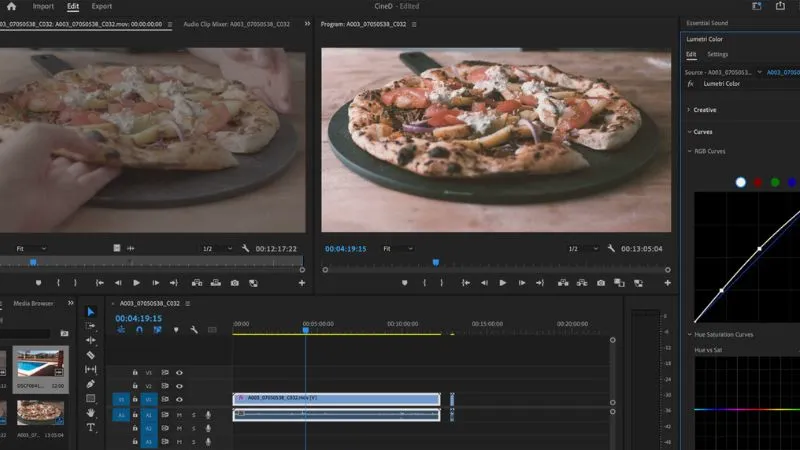Click Insert button in Source monitor
Image resolution: width=800 pixels, height=450 pixels.
point(196,283)
